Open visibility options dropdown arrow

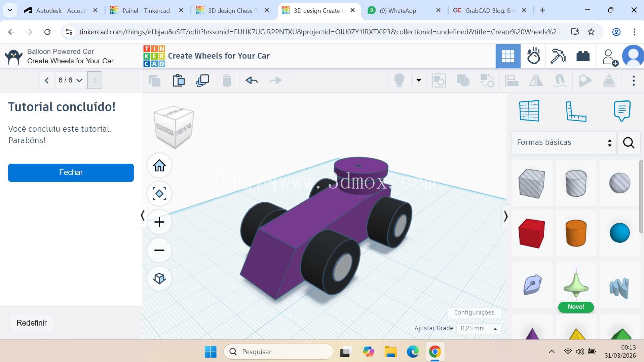(x=419, y=80)
